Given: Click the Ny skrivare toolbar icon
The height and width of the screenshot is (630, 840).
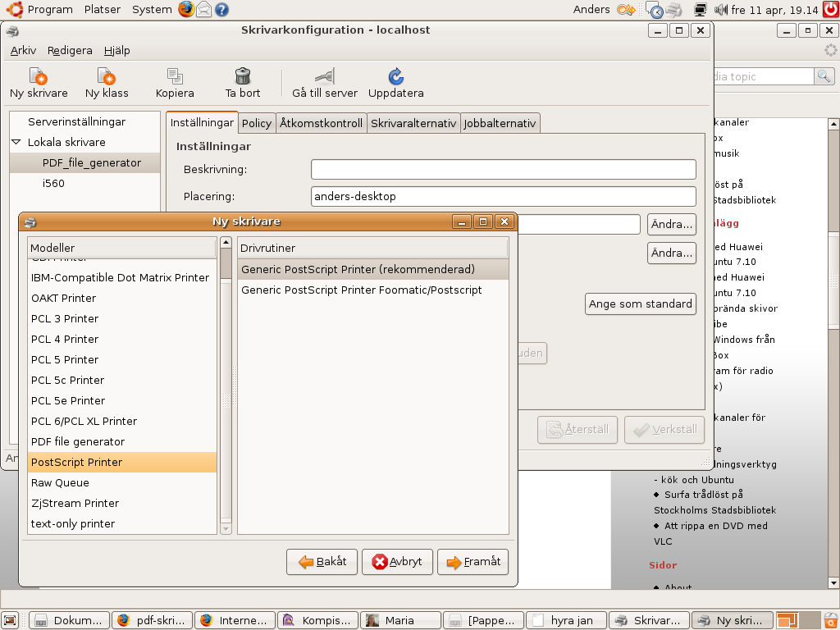Looking at the screenshot, I should tap(39, 76).
